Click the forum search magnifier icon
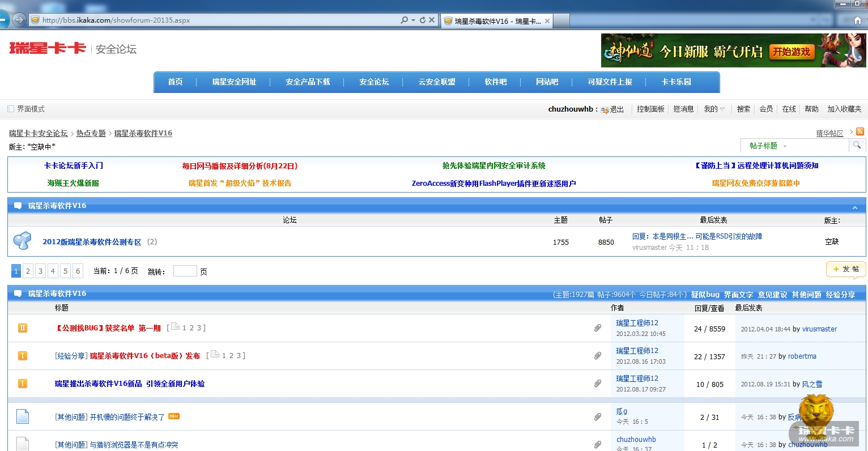This screenshot has height=451, width=868. 857,146
